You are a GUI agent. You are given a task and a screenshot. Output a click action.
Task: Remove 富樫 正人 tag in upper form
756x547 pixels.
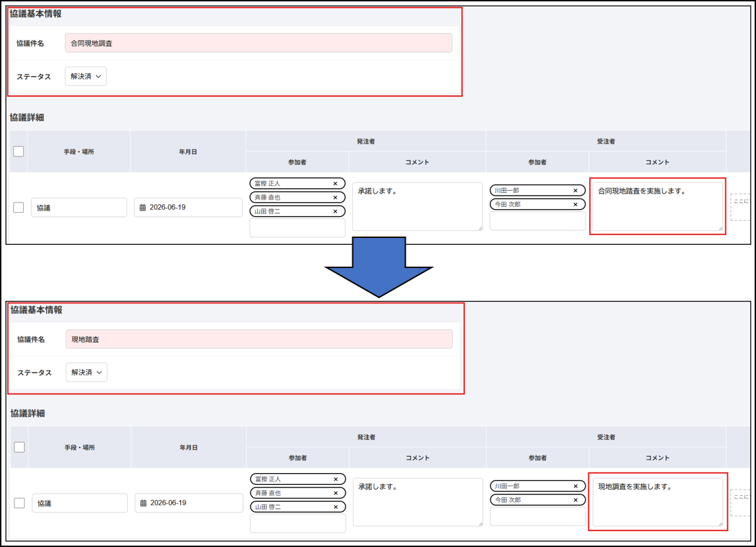[x=335, y=184]
